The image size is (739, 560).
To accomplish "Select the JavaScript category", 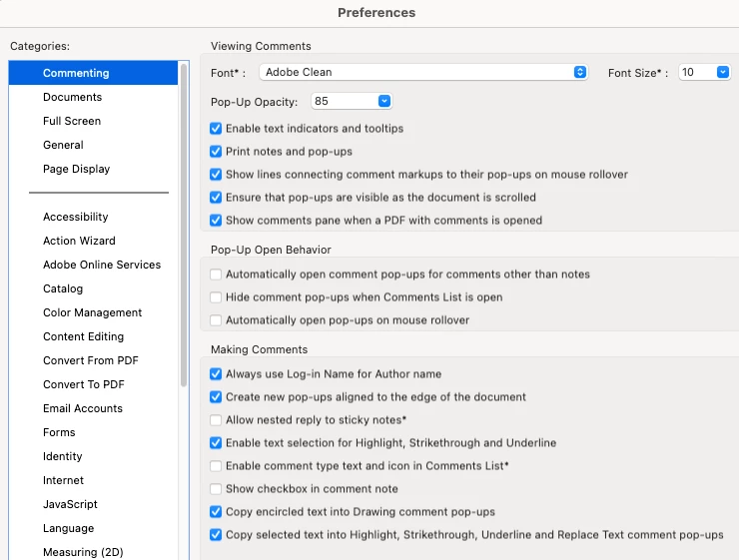I will (70, 504).
